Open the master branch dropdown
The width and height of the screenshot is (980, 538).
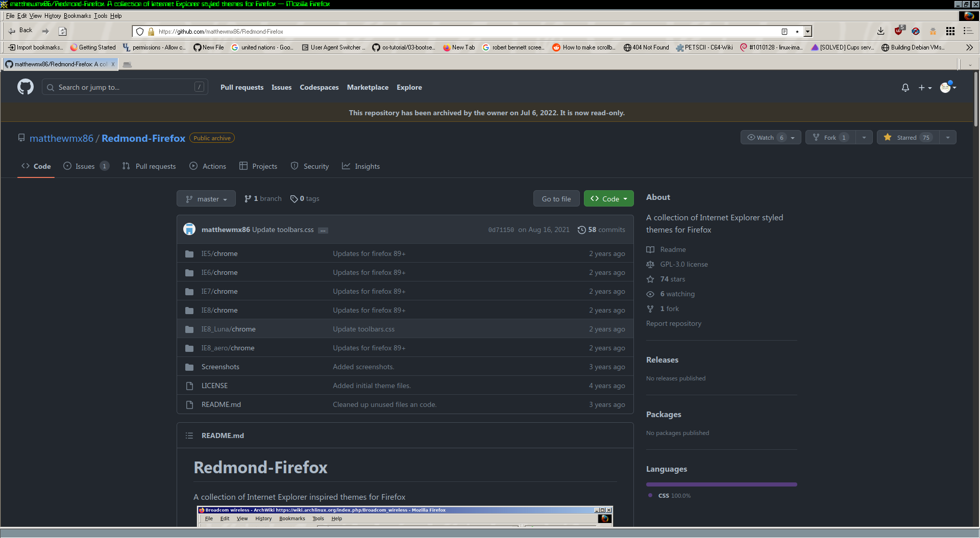point(206,198)
